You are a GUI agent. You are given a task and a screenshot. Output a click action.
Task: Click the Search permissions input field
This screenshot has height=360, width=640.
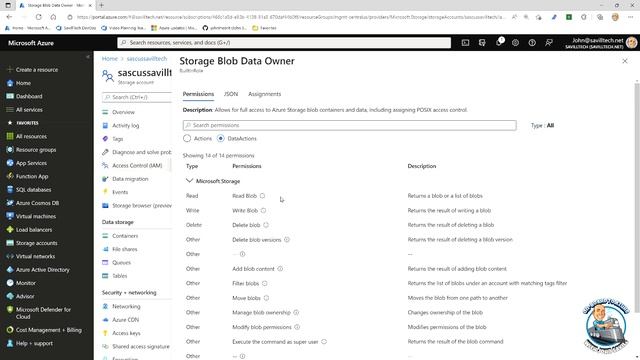coord(349,125)
